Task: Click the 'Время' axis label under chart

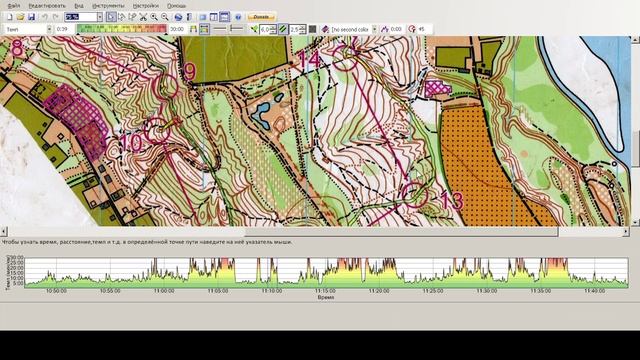Action: click(x=325, y=298)
